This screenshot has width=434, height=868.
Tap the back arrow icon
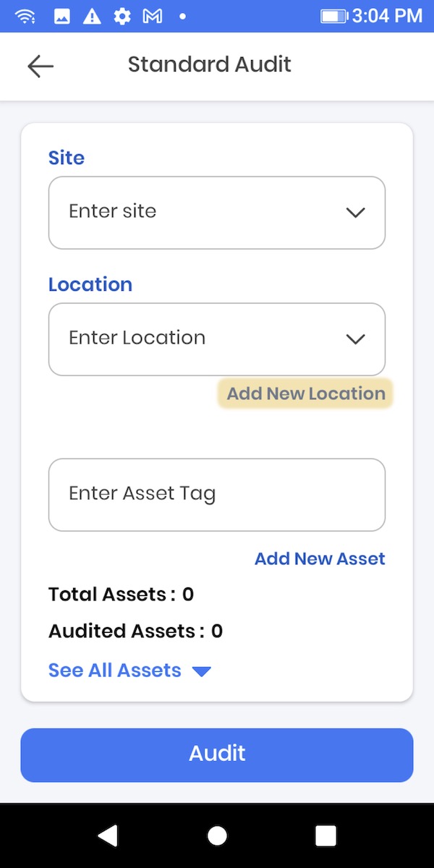click(x=41, y=66)
